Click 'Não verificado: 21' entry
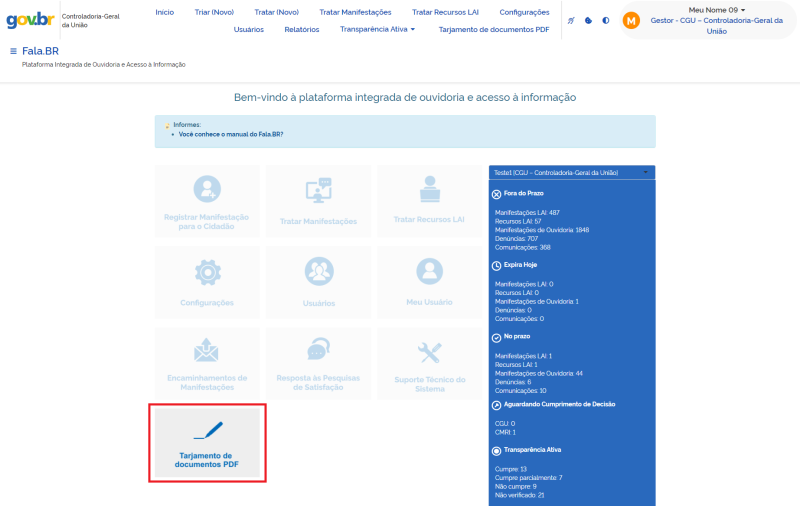800x506 pixels. [x=519, y=495]
